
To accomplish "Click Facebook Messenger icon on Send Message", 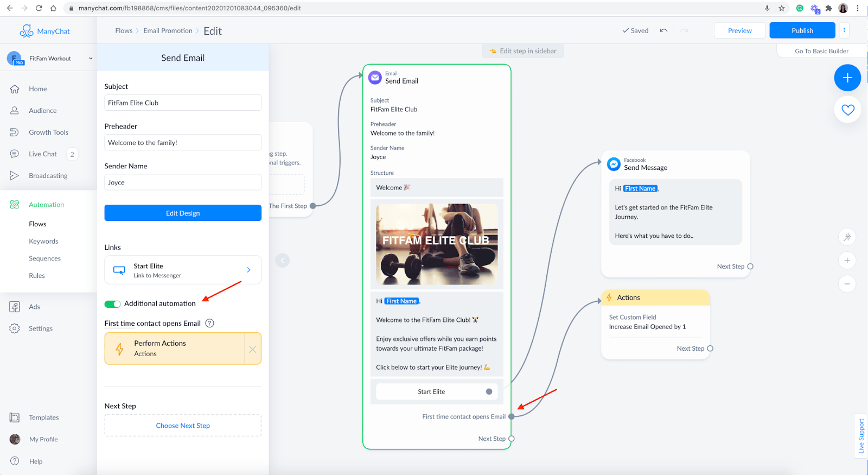I will tap(614, 164).
